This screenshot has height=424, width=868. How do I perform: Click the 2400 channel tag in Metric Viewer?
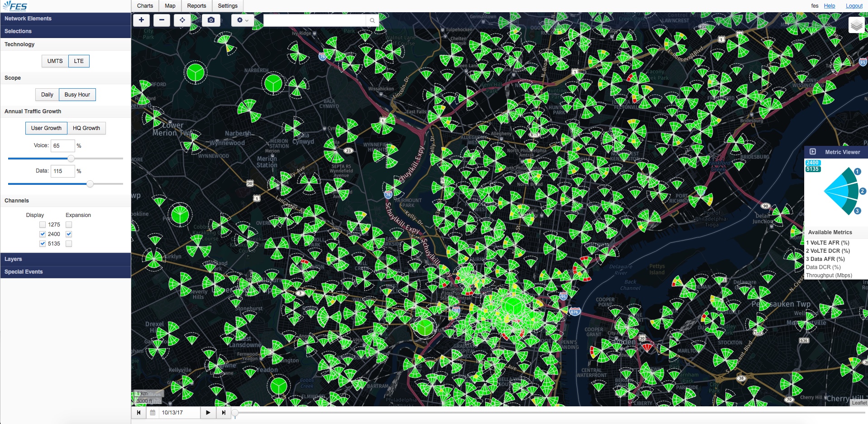coord(812,163)
